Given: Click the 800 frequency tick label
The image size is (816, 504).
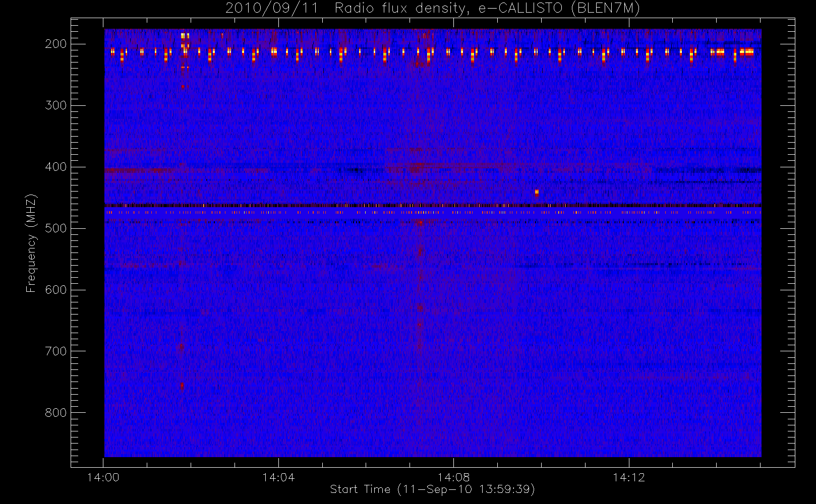Looking at the screenshot, I should [55, 413].
